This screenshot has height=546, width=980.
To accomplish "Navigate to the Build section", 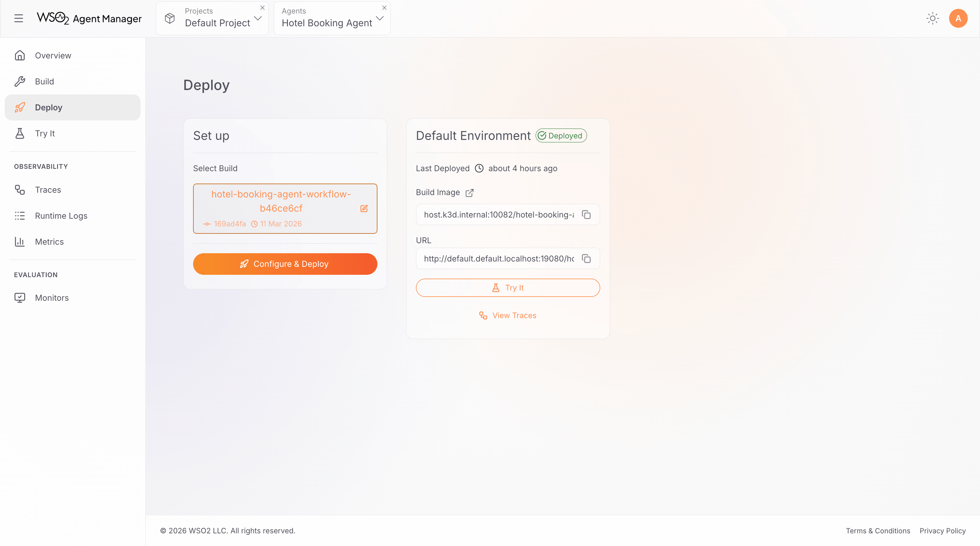I will click(x=45, y=81).
